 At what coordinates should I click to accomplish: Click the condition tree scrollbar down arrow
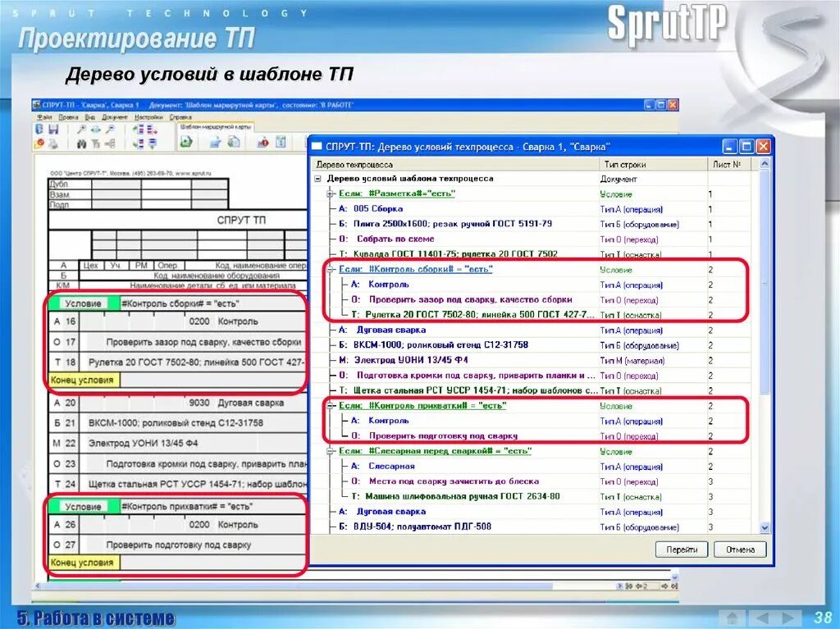coord(765,528)
